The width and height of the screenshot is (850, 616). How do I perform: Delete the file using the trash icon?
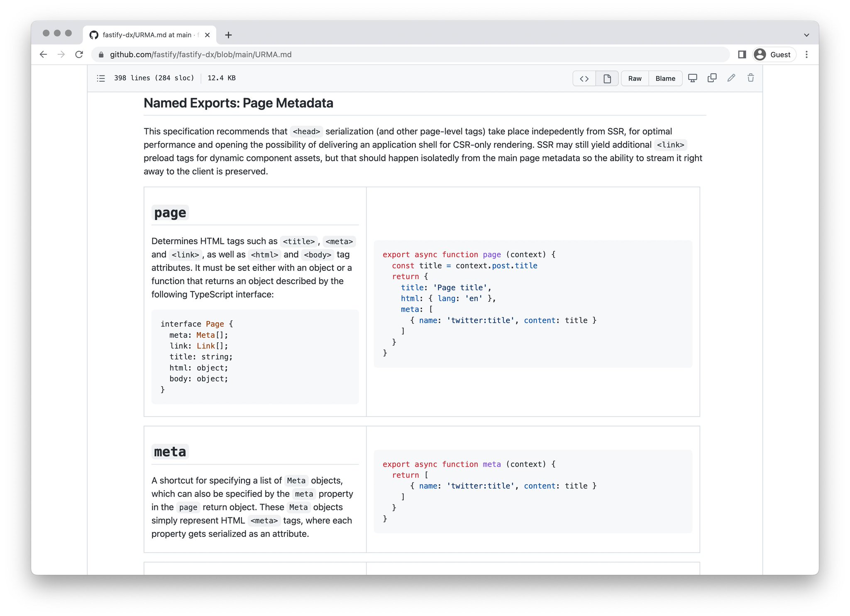coord(750,78)
